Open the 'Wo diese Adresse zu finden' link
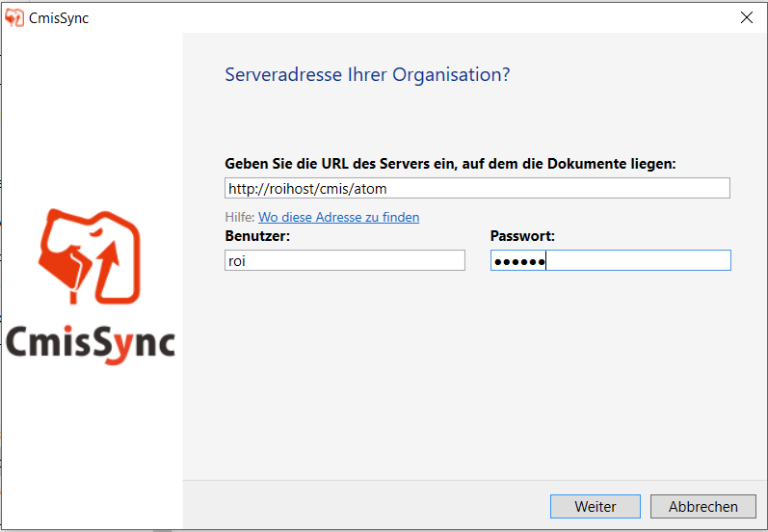The height and width of the screenshot is (532, 768). [338, 217]
